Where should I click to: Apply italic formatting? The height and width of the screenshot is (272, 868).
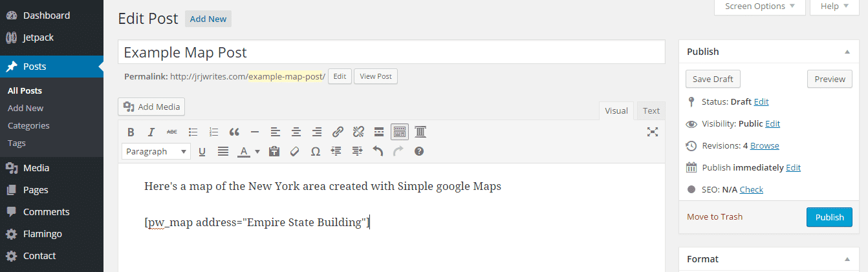(x=151, y=132)
